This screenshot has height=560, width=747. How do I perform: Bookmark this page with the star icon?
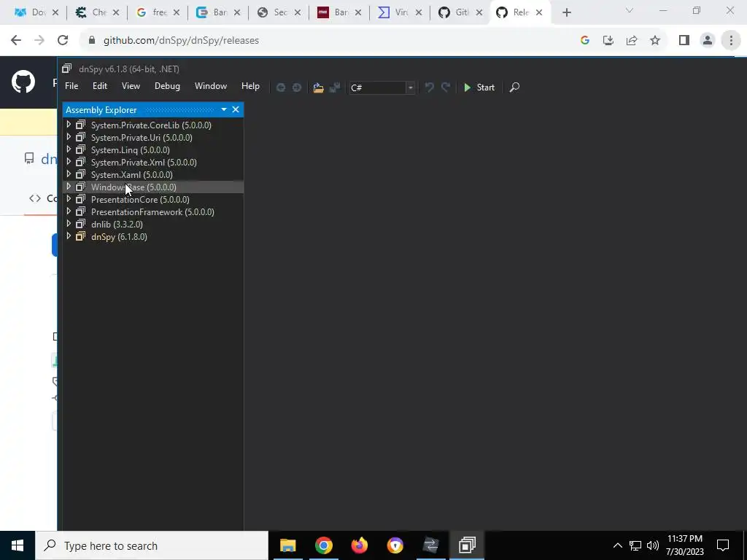pos(655,41)
